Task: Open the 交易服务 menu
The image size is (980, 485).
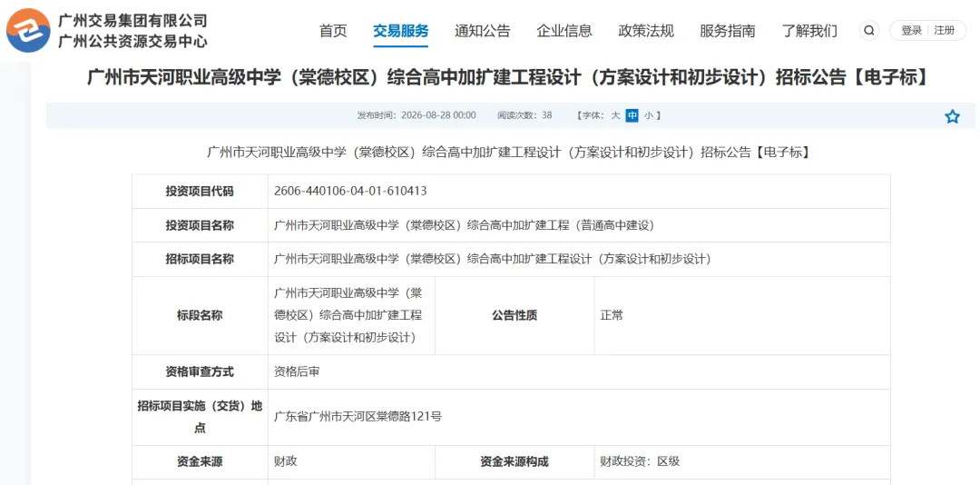Action: coord(401,31)
